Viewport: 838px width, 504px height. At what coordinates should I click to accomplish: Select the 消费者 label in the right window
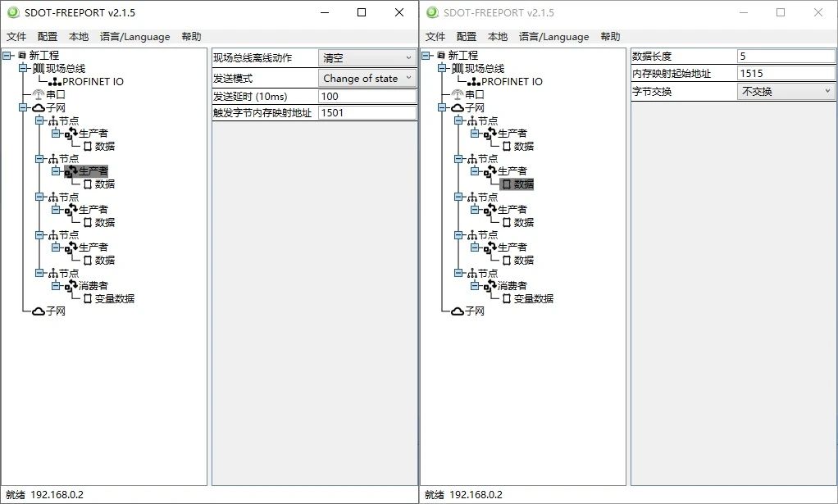coord(512,286)
